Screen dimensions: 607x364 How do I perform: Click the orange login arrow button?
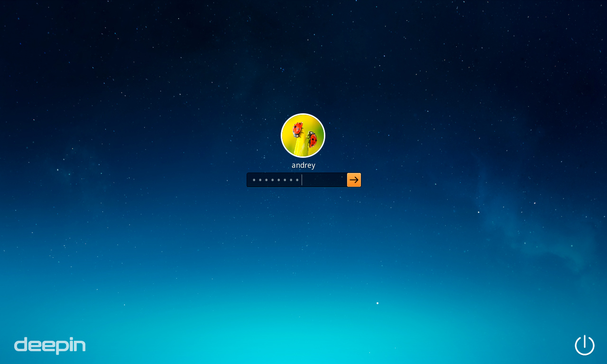pos(354,180)
